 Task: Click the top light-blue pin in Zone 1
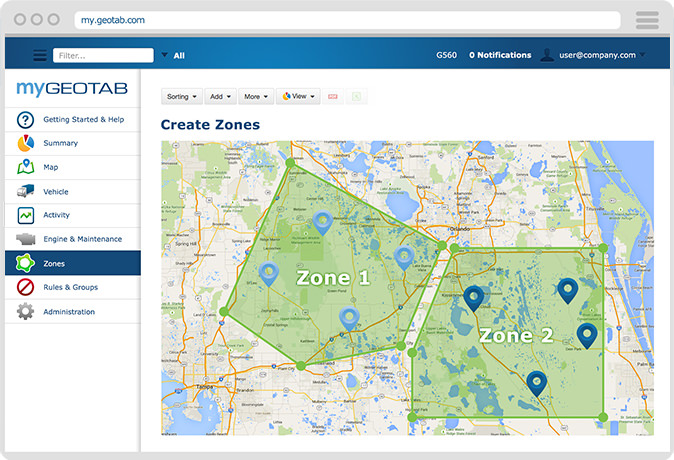pos(322,222)
